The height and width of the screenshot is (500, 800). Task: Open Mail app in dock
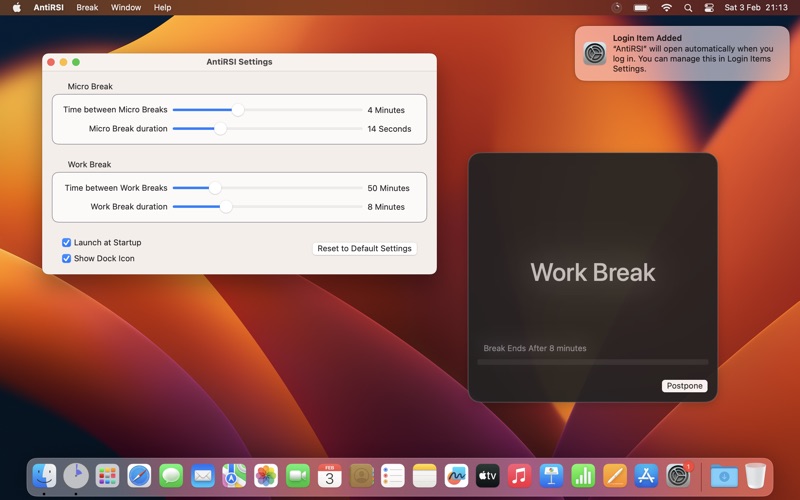tap(203, 476)
